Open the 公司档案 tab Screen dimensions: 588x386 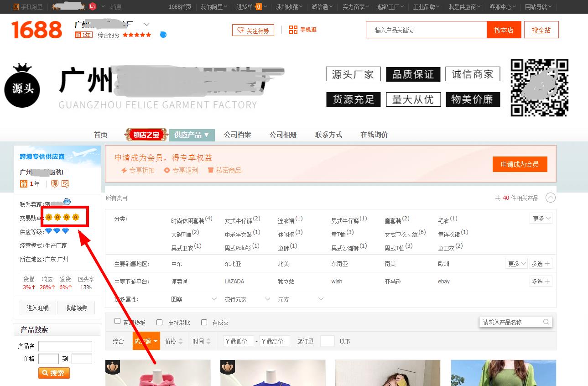237,135
